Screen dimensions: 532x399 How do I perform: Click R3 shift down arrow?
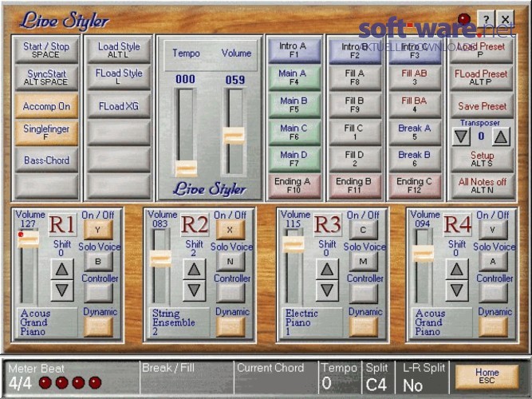coord(327,290)
